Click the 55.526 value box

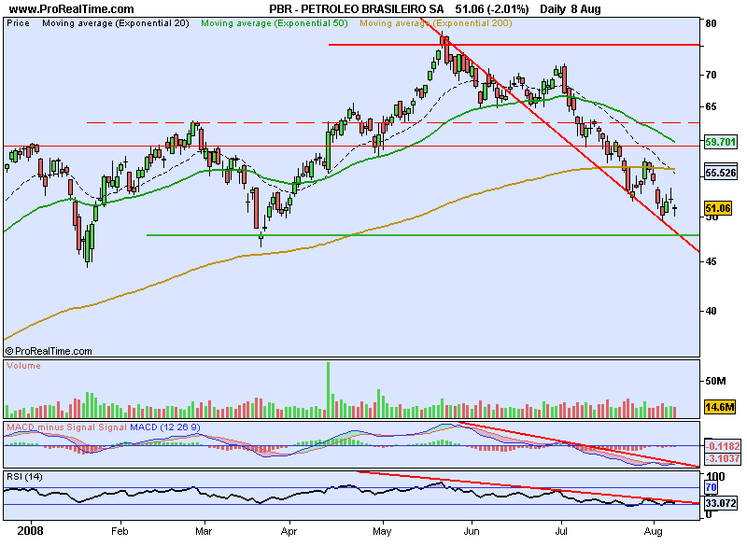click(720, 173)
